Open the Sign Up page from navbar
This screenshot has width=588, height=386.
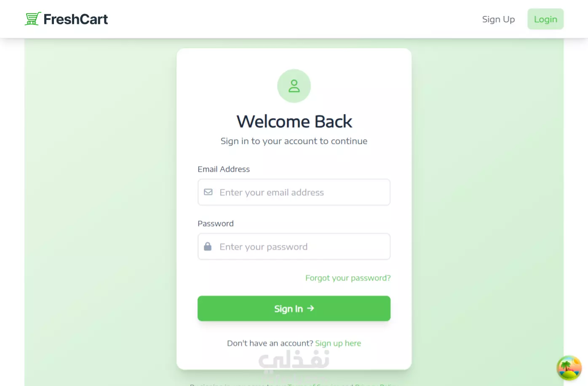pos(498,19)
